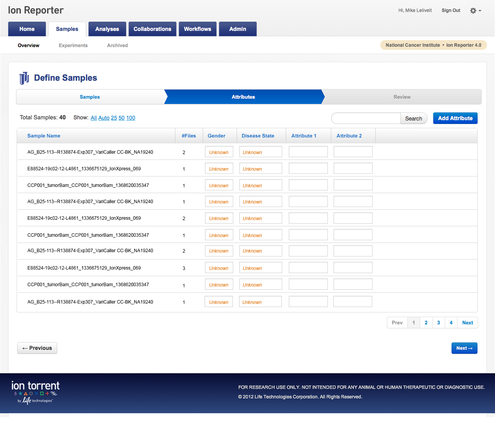Open the gear settings menu
Image resolution: width=495 pixels, height=448 pixels.
coord(475,11)
